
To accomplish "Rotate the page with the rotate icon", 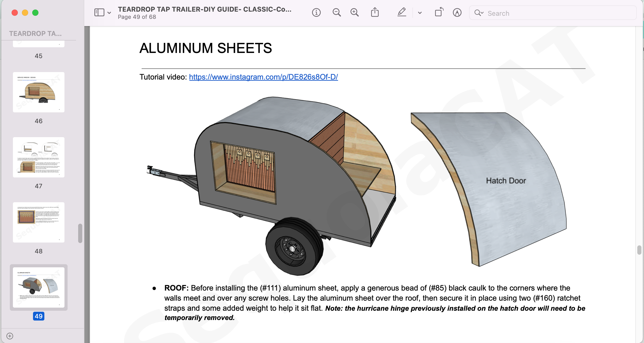I will (x=439, y=13).
